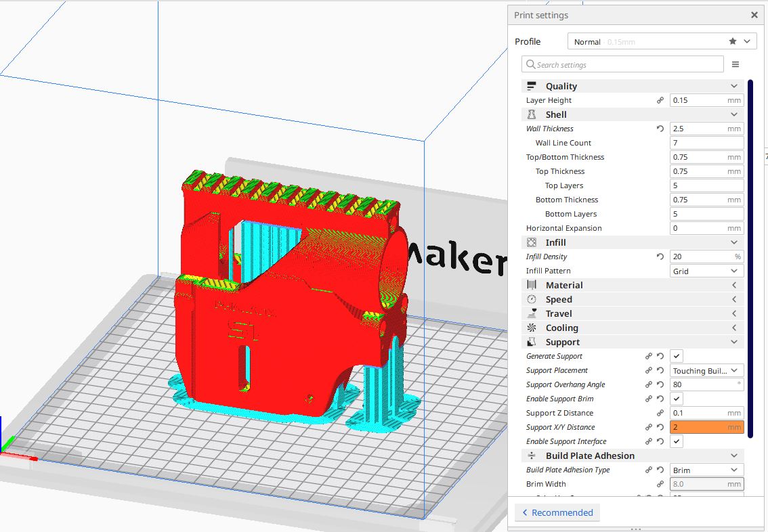Click the Support section icon
768x532 pixels.
(532, 342)
